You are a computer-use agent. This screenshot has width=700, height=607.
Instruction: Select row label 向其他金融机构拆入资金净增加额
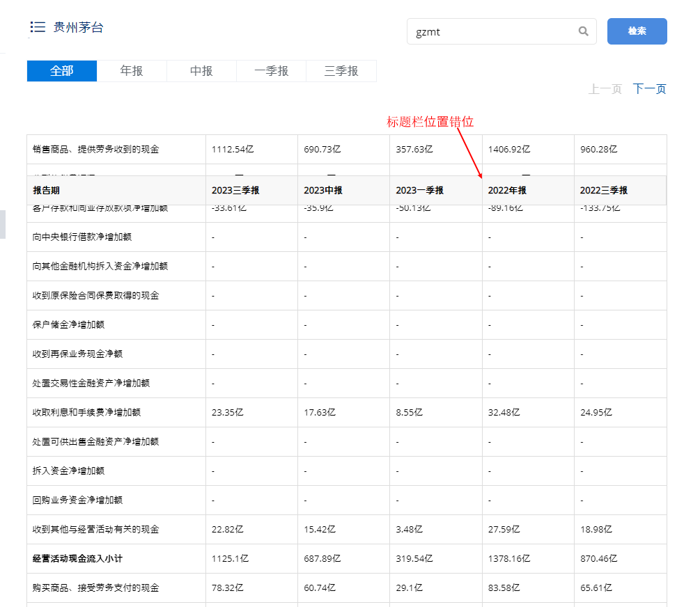point(100,267)
